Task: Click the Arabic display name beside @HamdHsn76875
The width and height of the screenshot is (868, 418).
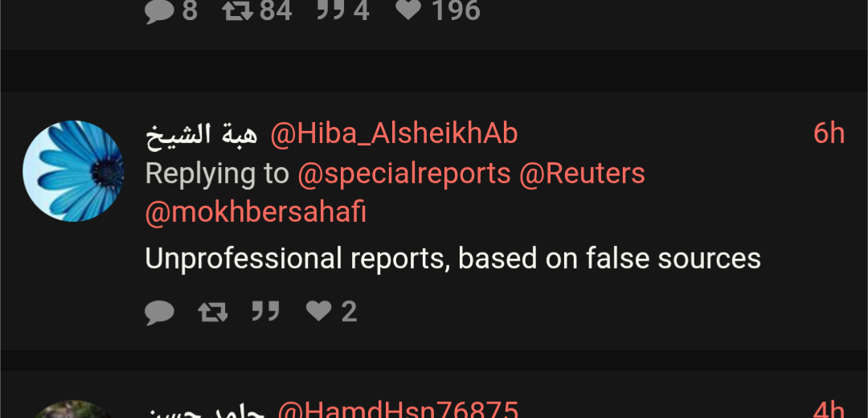Action: pos(205,412)
